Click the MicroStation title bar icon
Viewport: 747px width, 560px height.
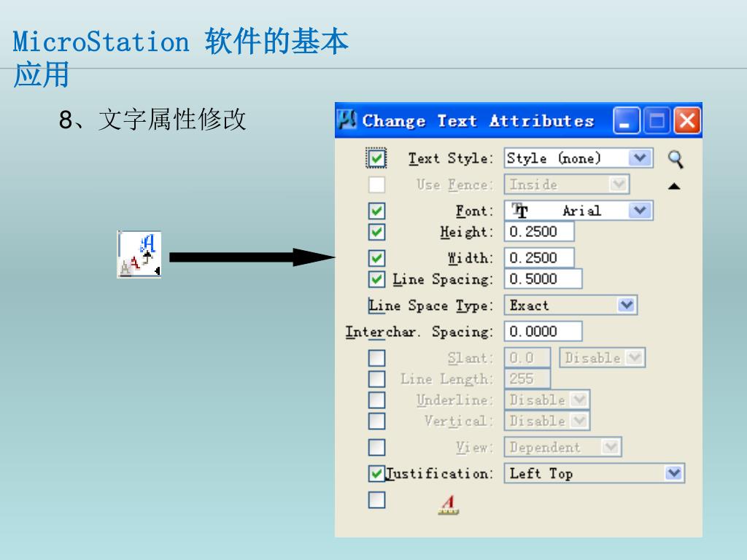(347, 120)
